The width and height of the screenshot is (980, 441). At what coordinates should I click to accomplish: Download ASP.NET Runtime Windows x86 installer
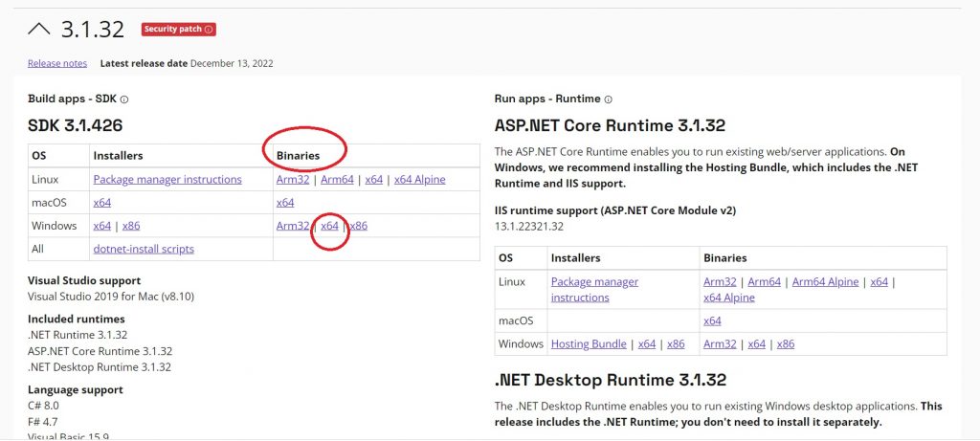677,343
